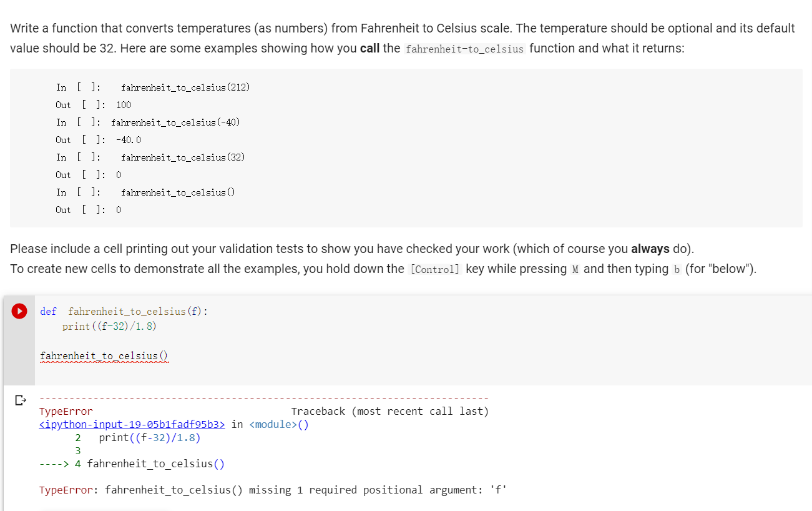Click the [Control] key reference text
Screen dimensions: 812x511
pyautogui.click(x=434, y=269)
